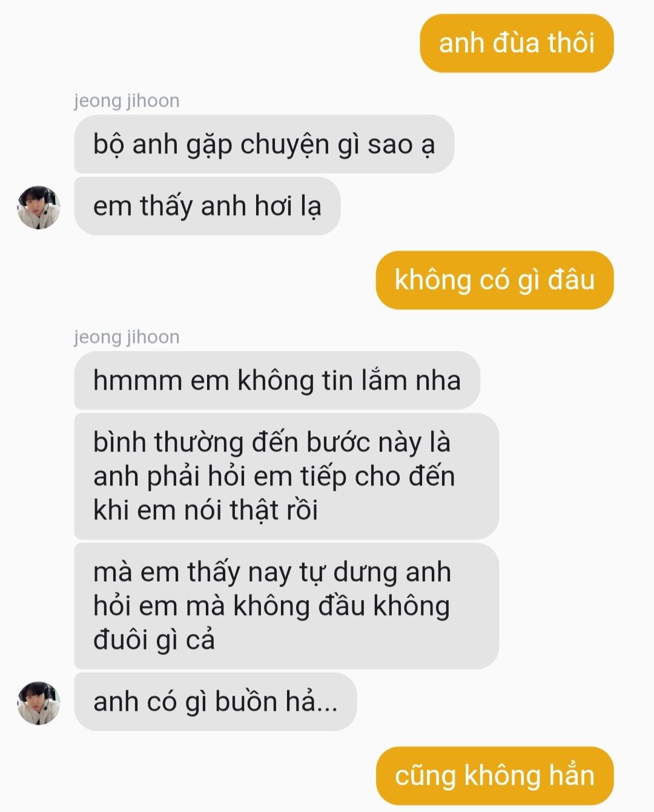Select message 'bộ anh gặp chuyện gì sao ạ'

(x=264, y=144)
